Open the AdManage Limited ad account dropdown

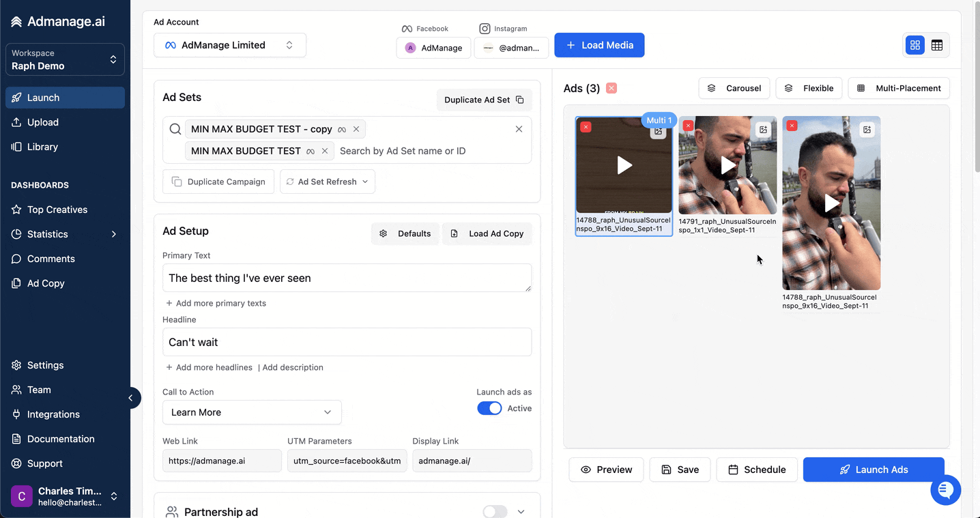230,45
